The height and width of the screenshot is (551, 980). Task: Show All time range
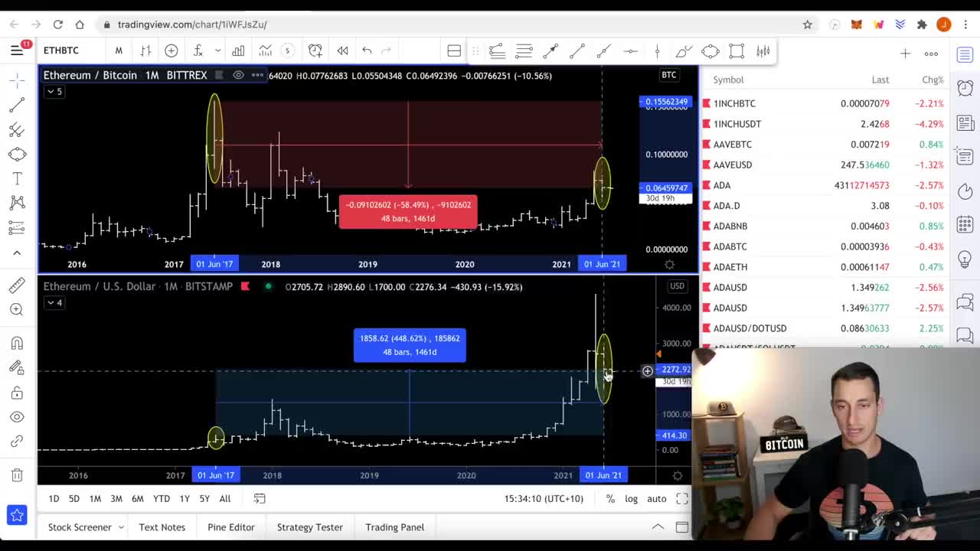[x=224, y=498]
